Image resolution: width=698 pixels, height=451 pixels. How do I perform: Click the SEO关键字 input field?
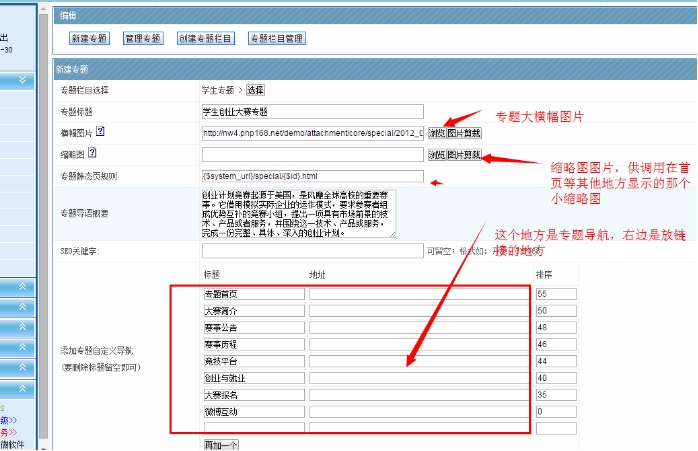312,250
